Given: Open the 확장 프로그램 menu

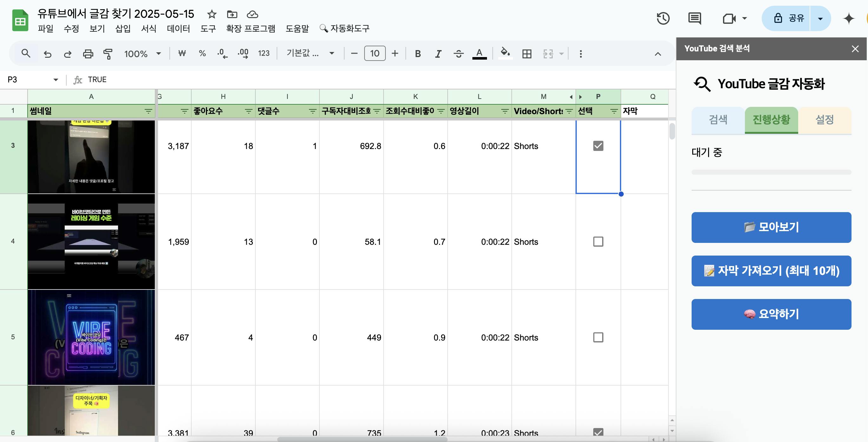Looking at the screenshot, I should click(251, 29).
